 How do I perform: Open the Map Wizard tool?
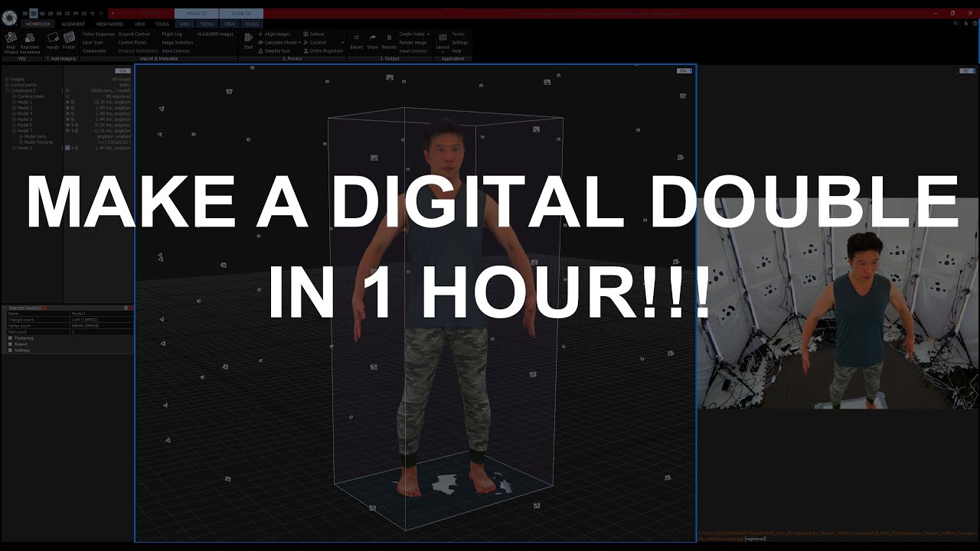(11, 42)
